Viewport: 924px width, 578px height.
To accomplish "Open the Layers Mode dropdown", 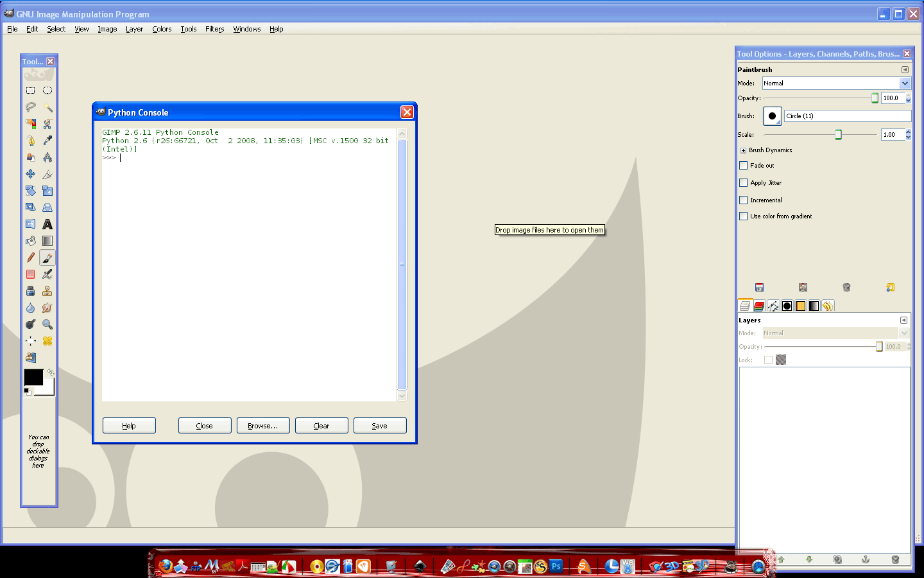I will 836,333.
